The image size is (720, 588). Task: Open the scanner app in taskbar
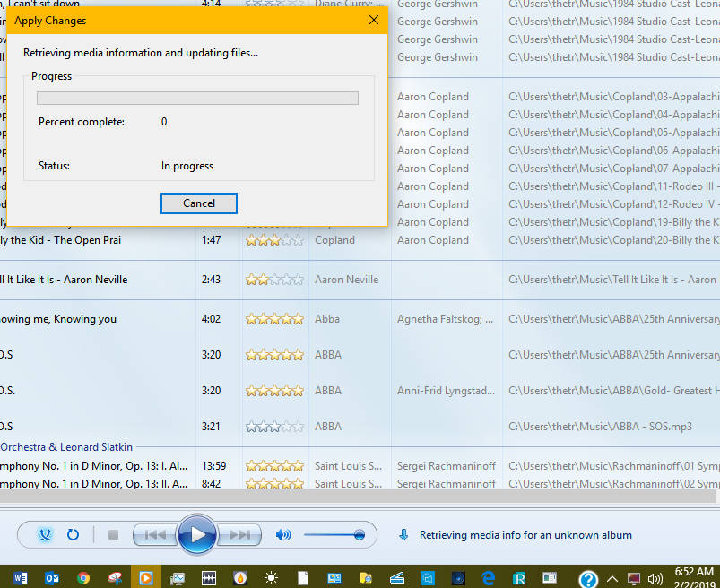(x=396, y=577)
